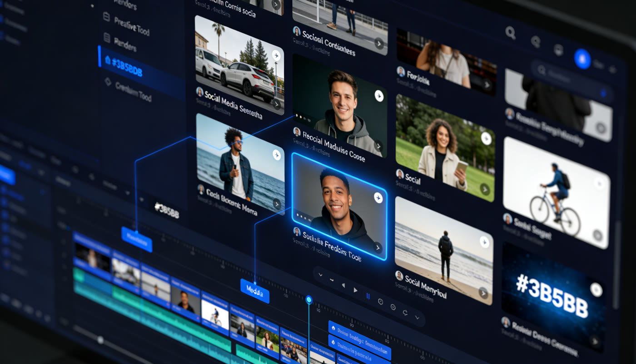Click the author avatar beside Social Media Seeetha

[199, 92]
